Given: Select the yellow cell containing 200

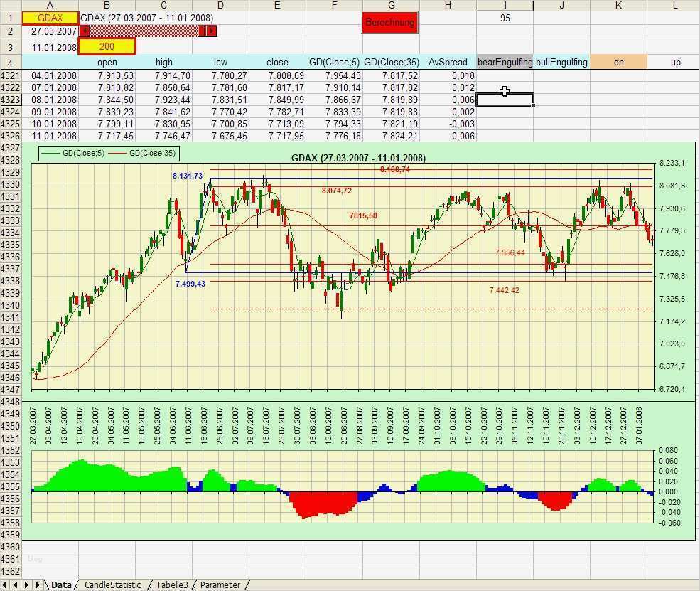Looking at the screenshot, I should (107, 46).
